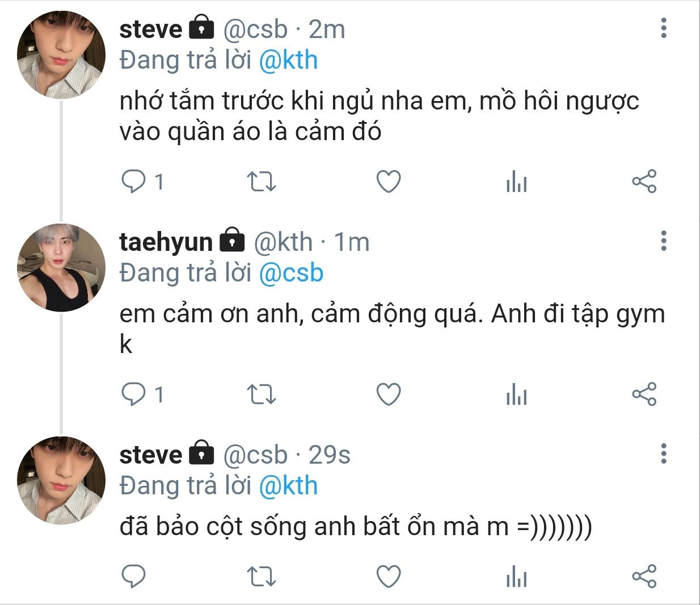The height and width of the screenshot is (605, 700).
Task: Reply to steve's 29s tweet
Action: tap(134, 577)
